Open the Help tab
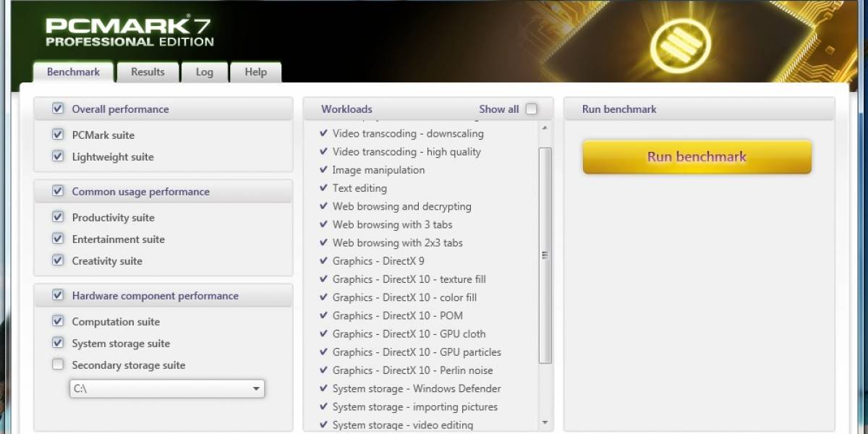This screenshot has height=434, width=868. coord(255,72)
